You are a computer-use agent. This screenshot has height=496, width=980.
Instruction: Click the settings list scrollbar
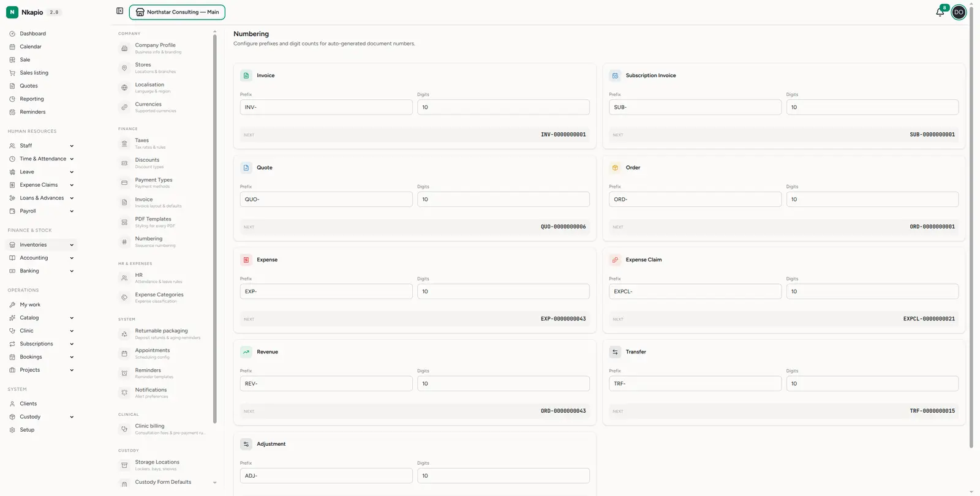point(214,228)
